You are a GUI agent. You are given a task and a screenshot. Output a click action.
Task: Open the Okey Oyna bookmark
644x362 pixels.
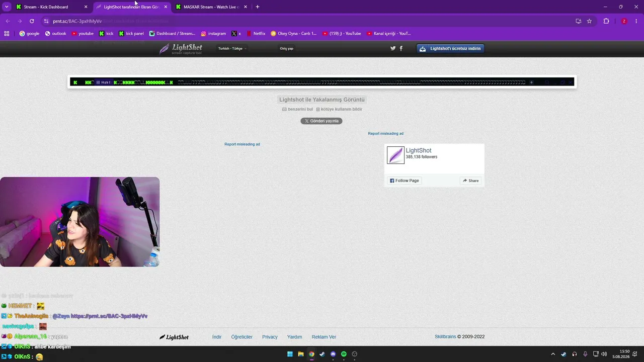coord(293,34)
